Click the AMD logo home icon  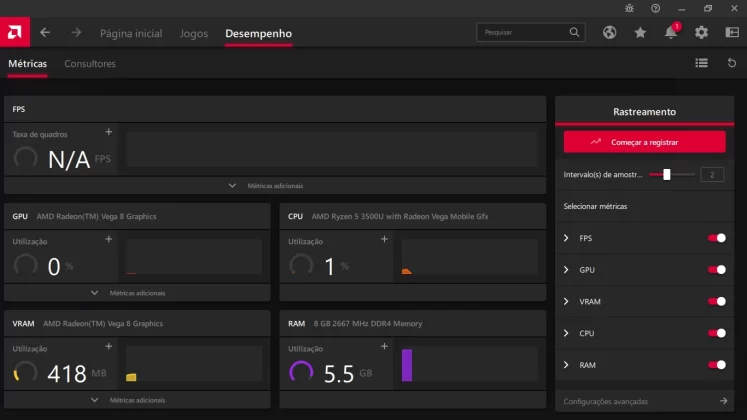point(15,32)
